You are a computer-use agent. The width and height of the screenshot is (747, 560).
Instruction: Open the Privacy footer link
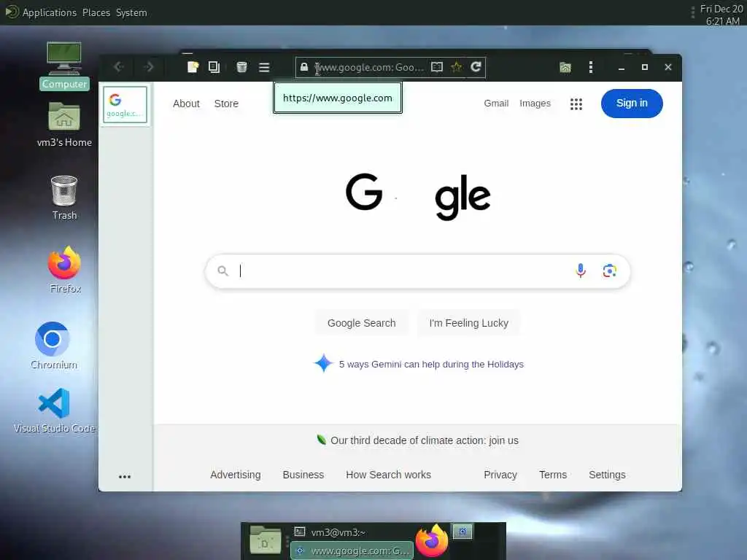tap(500, 475)
